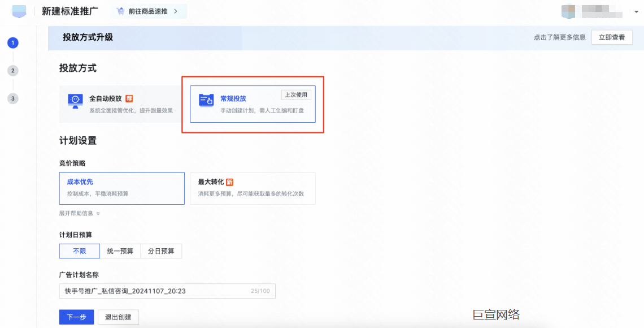Go to step 3 in the step indicator
Screen dimensions: 644x328
click(x=13, y=98)
